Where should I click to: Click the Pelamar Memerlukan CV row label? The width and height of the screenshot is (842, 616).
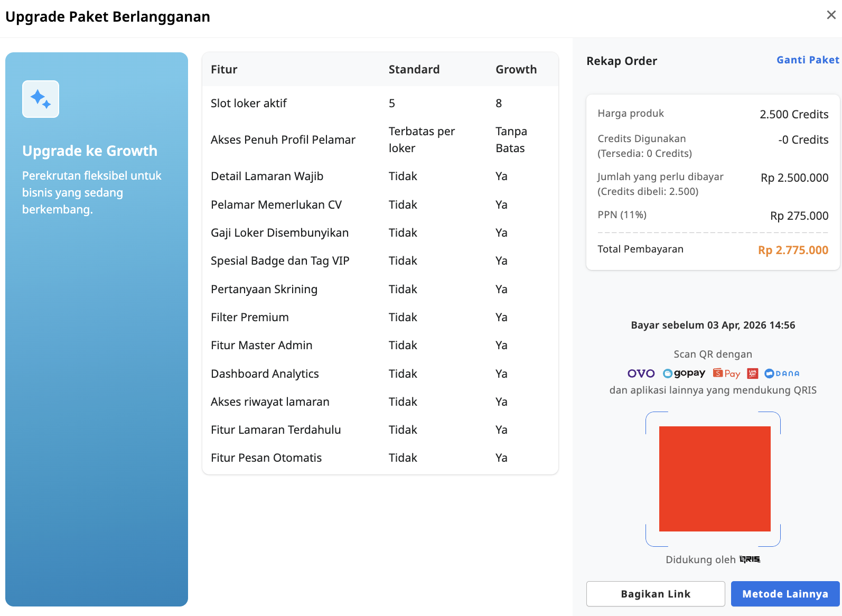[x=276, y=204]
